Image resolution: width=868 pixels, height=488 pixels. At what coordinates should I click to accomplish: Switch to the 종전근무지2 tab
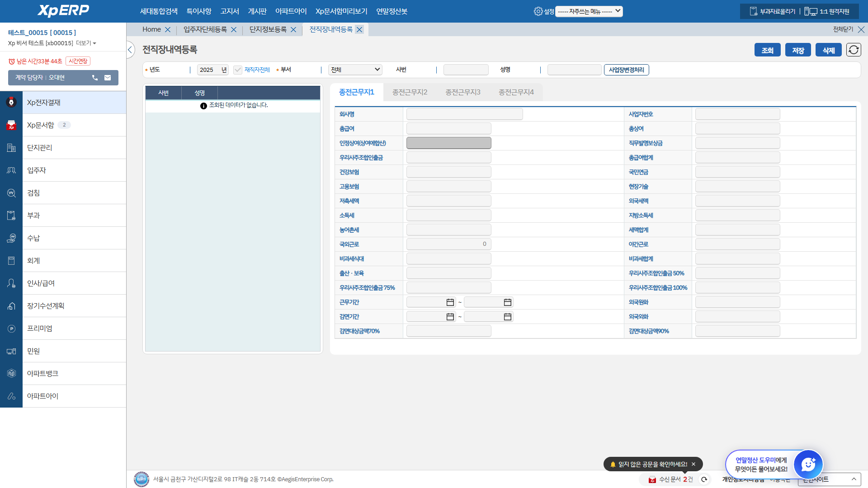[410, 92]
